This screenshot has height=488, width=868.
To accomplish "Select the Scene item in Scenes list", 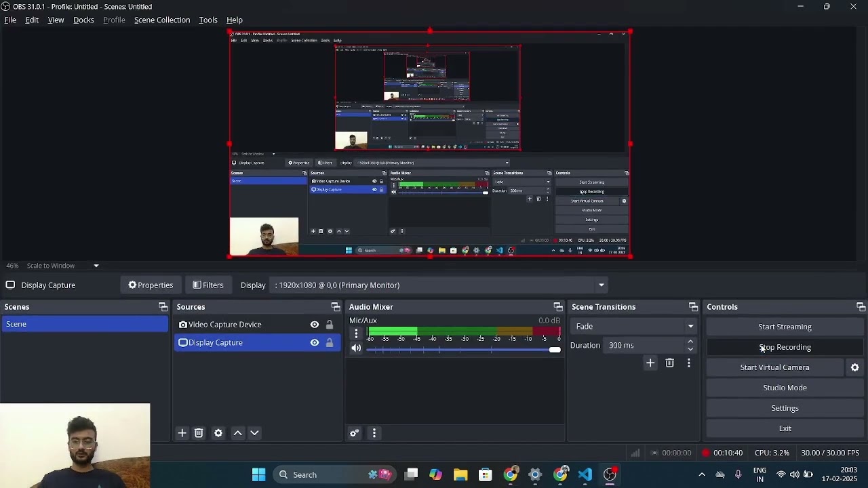I will (84, 325).
